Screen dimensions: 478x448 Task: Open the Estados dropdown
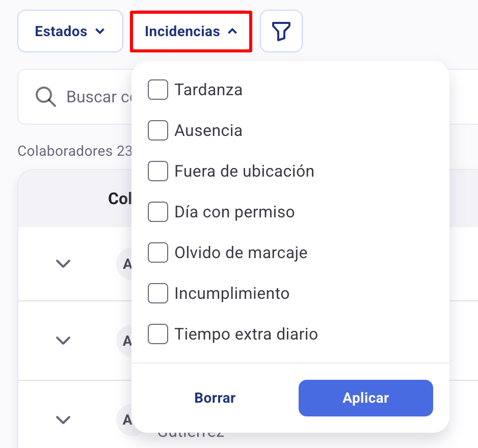pyautogui.click(x=70, y=32)
